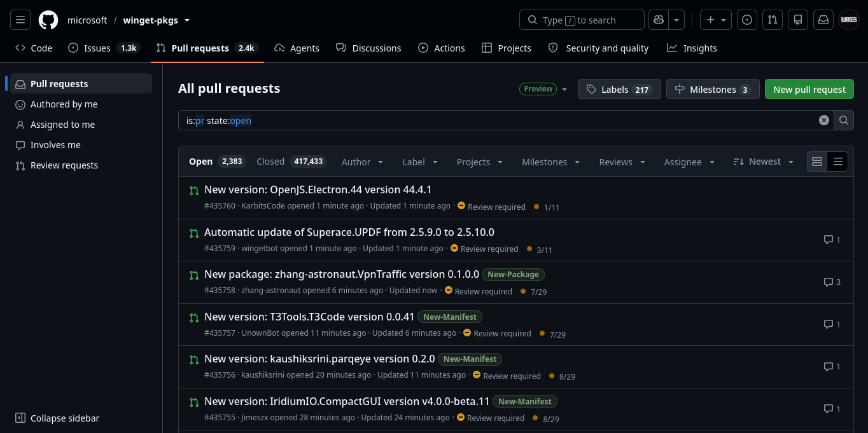This screenshot has width=868, height=433.
Task: Switch to the compact list view toggle
Action: pos(838,162)
